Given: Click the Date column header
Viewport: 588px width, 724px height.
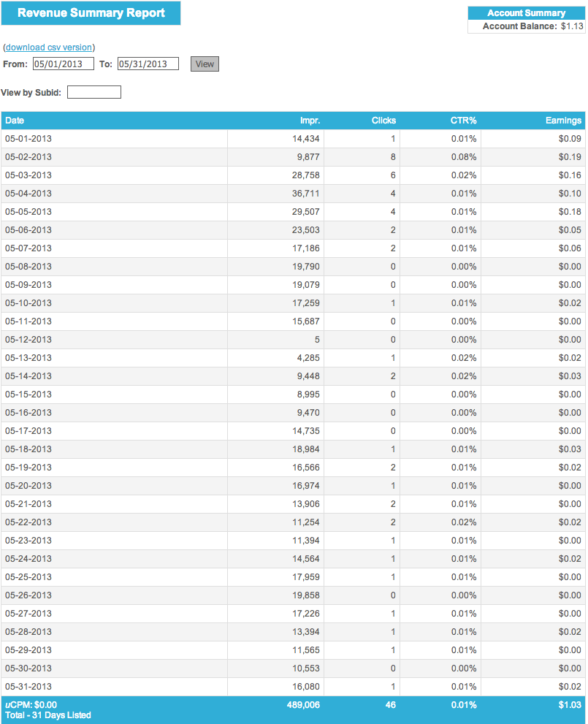Looking at the screenshot, I should pyautogui.click(x=15, y=121).
